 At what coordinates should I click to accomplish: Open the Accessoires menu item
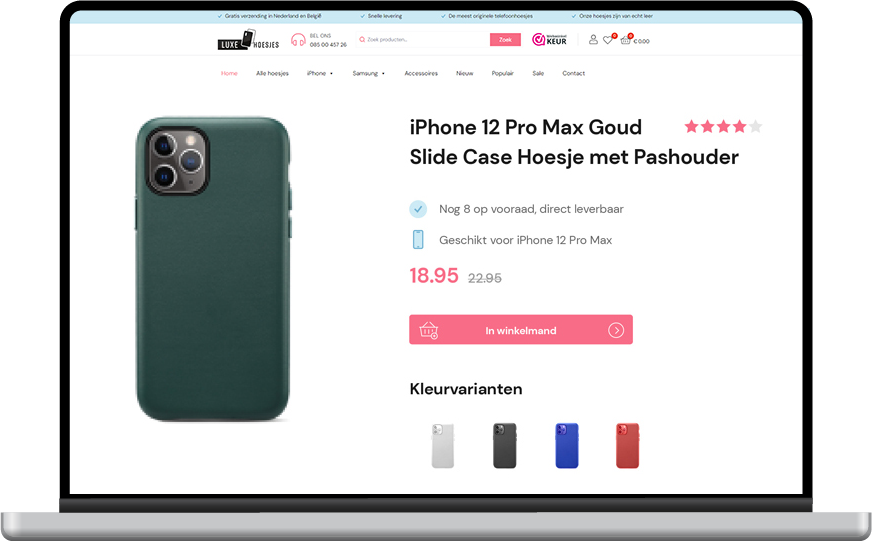[421, 73]
